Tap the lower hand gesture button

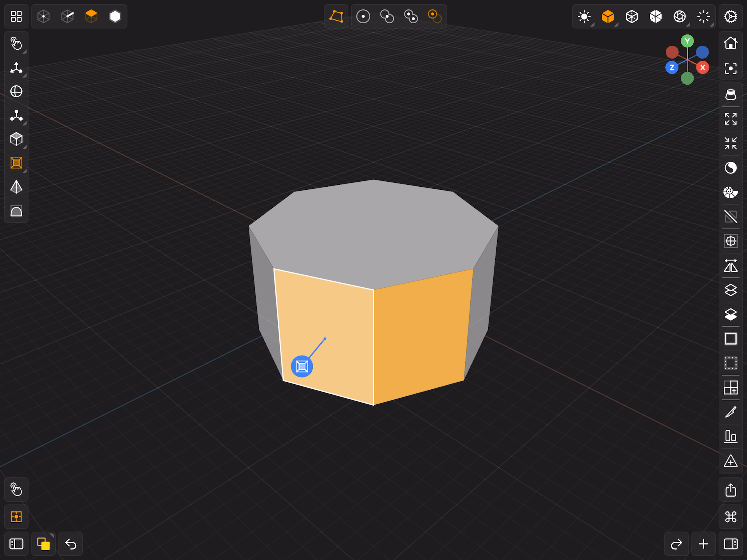(16, 490)
